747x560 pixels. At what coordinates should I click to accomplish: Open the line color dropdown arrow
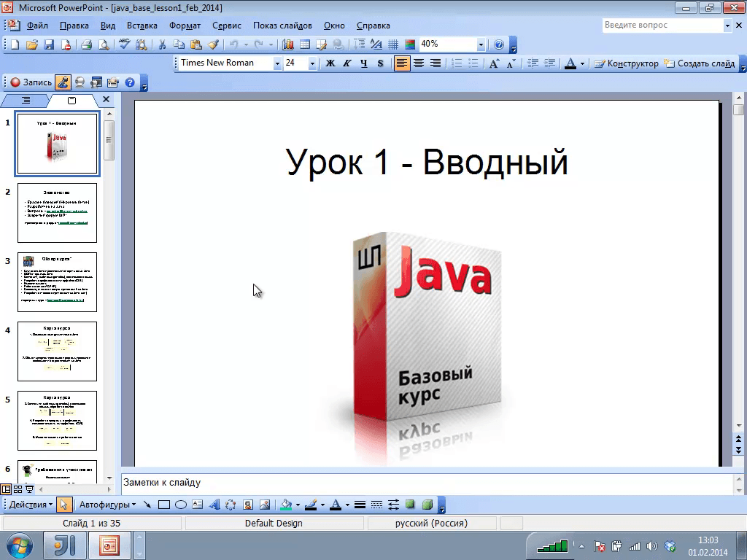point(322,505)
